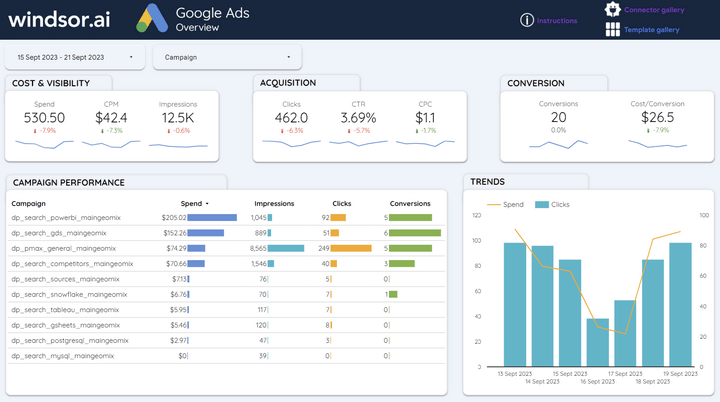Click the Conversions scorecard value 20
The image size is (720, 402).
pyautogui.click(x=558, y=117)
